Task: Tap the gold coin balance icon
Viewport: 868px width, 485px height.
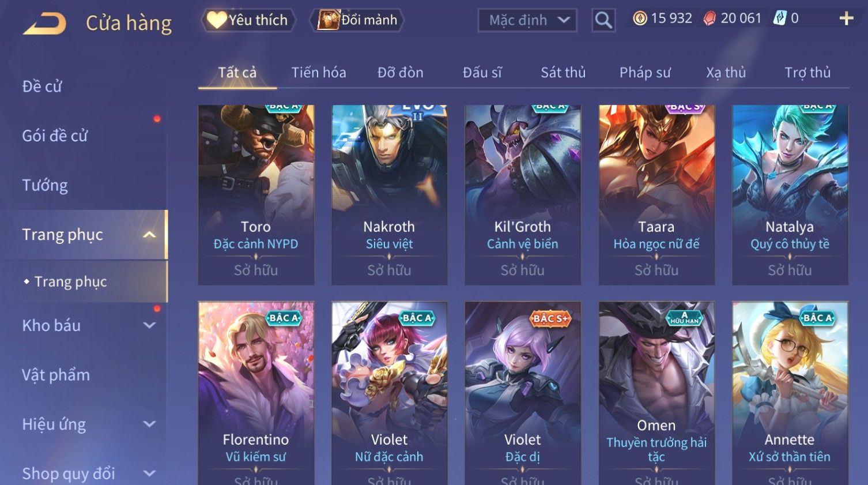Action: click(x=640, y=18)
